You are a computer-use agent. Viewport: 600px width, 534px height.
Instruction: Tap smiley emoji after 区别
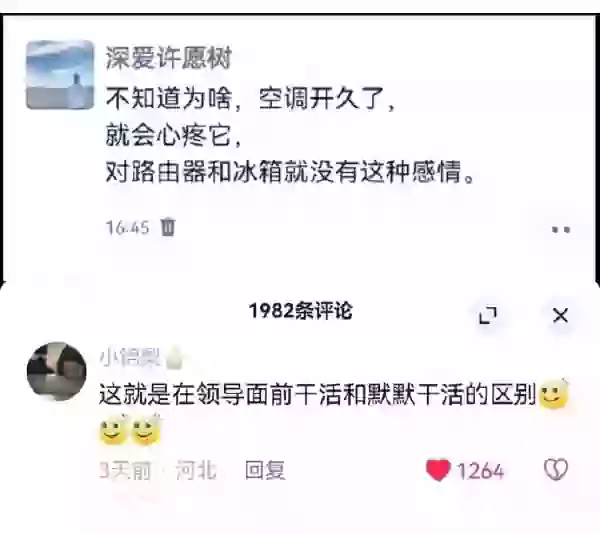pos(553,394)
